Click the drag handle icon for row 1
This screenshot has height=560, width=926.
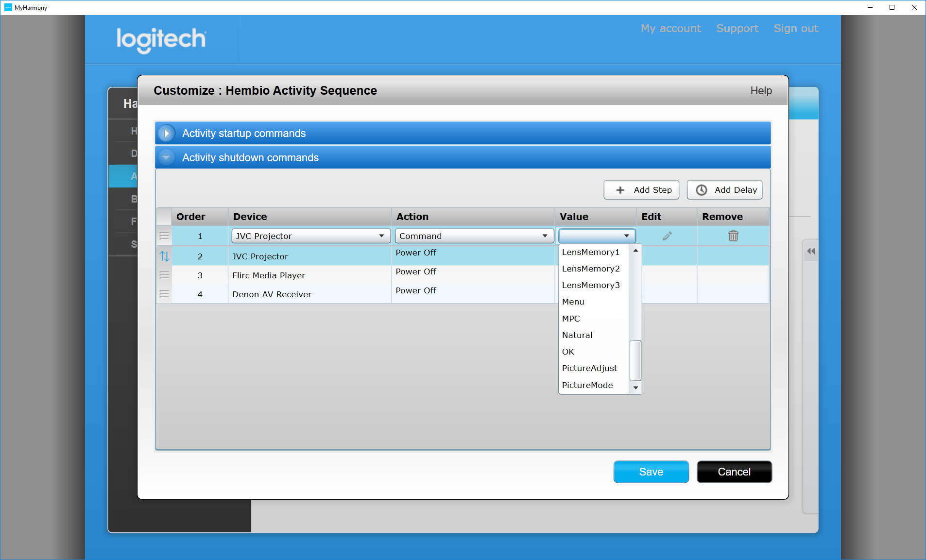[164, 236]
